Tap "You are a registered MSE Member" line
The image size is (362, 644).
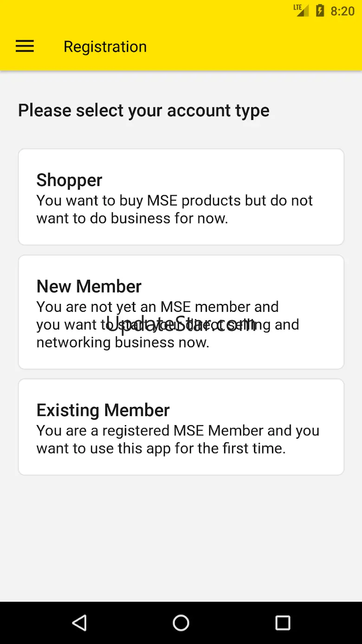[178, 431]
